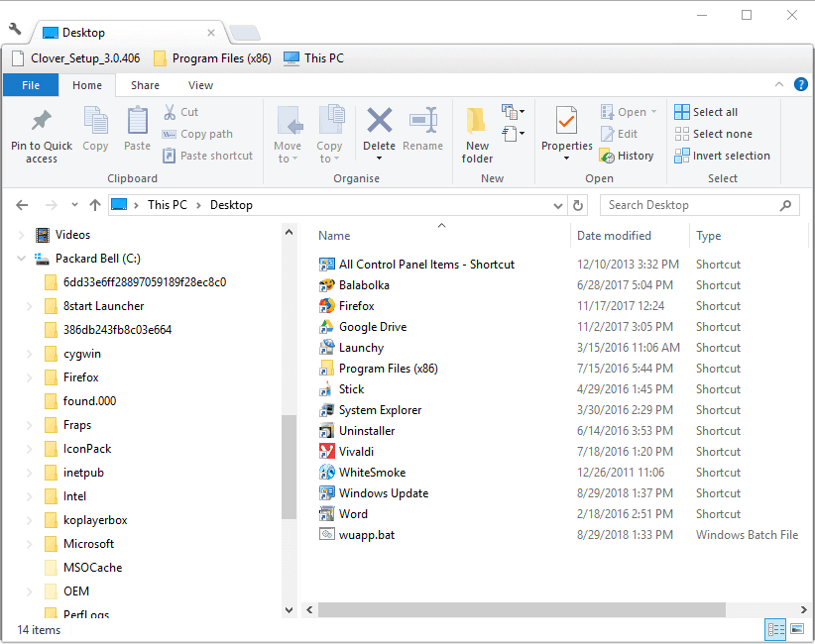Open the wrench settings icon in title bar
Screen dimensions: 815x644
(15, 30)
